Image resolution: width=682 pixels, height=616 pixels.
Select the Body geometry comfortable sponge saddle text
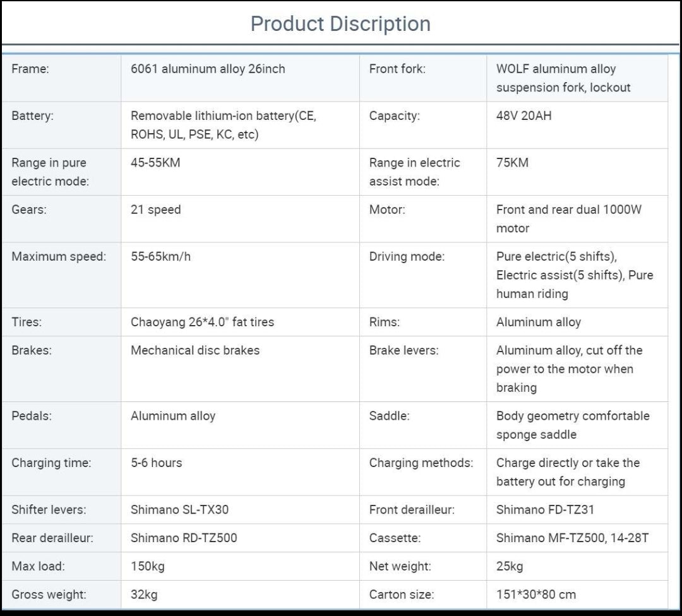(x=572, y=425)
